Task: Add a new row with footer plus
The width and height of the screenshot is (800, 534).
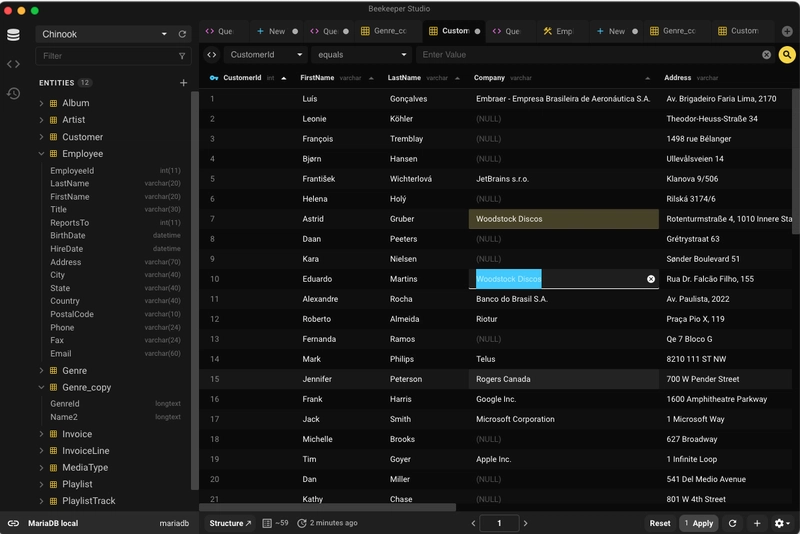Action: coord(757,523)
